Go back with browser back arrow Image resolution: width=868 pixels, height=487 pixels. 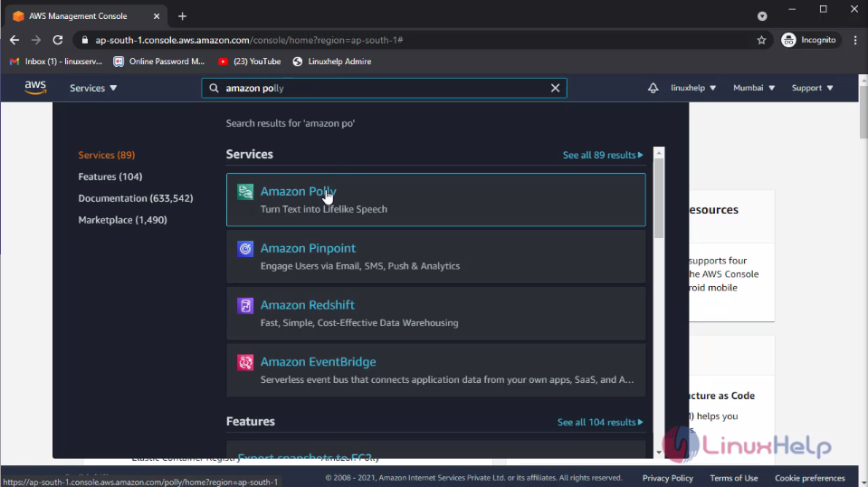14,40
